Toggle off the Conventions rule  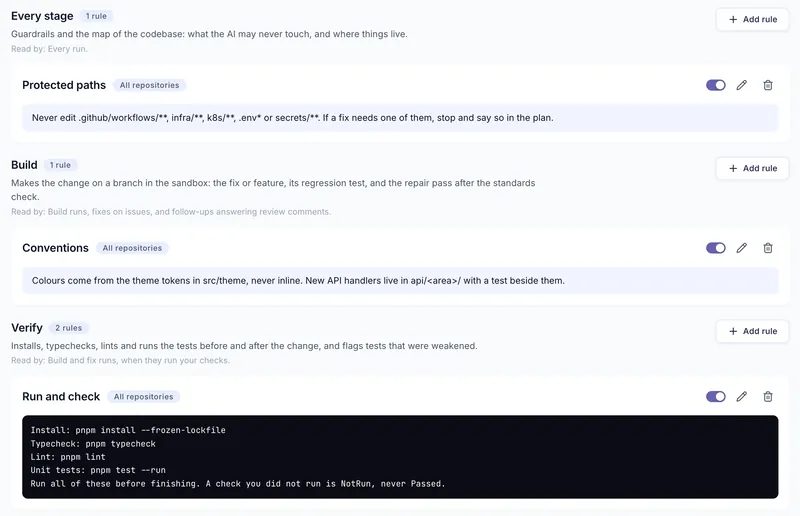coord(715,248)
